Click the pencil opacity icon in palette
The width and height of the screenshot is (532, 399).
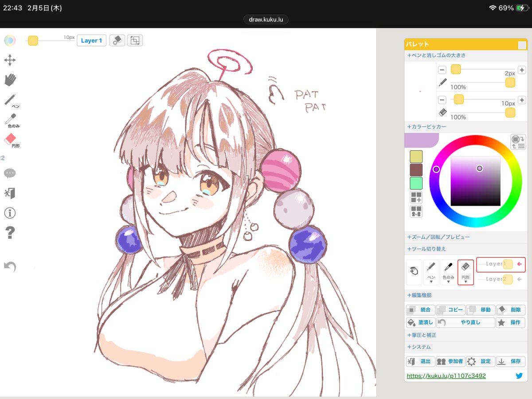pos(442,82)
